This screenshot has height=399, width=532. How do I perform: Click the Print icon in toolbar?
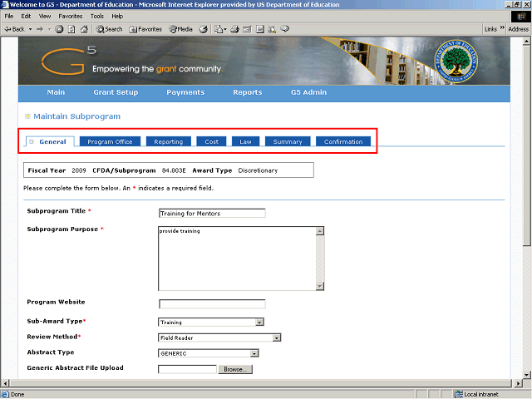pos(234,29)
